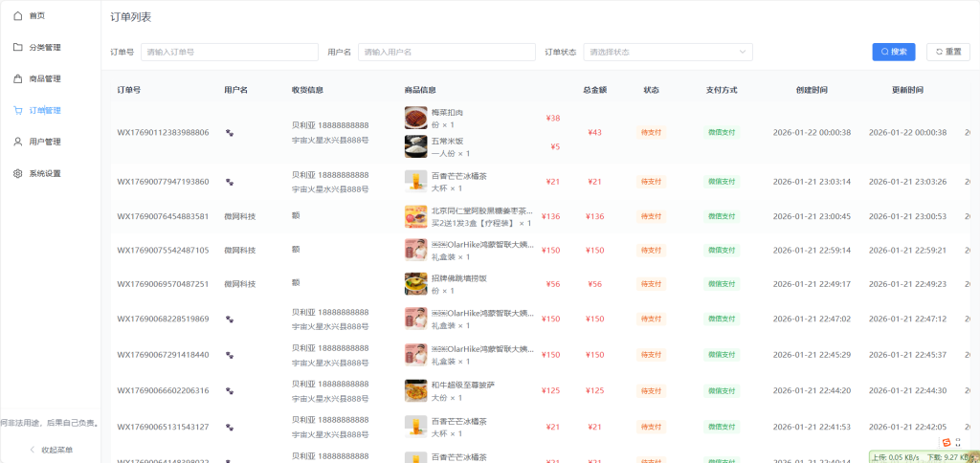
Task: Collapse the sidebar with 收起菜单
Action: tap(50, 450)
